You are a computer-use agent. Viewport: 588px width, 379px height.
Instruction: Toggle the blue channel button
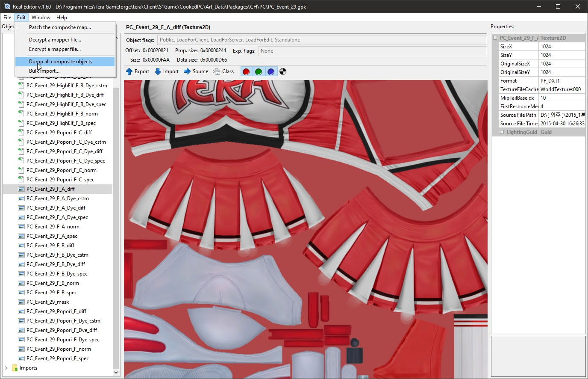point(270,71)
